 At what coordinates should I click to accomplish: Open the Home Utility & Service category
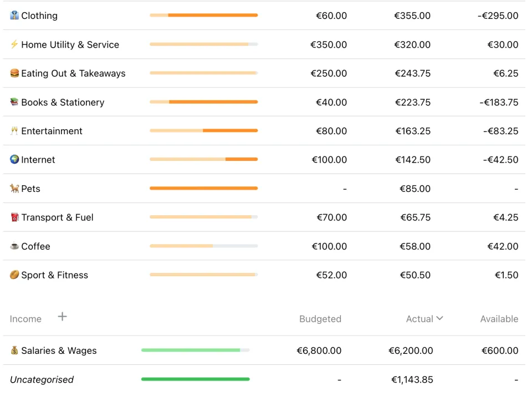coord(264,44)
